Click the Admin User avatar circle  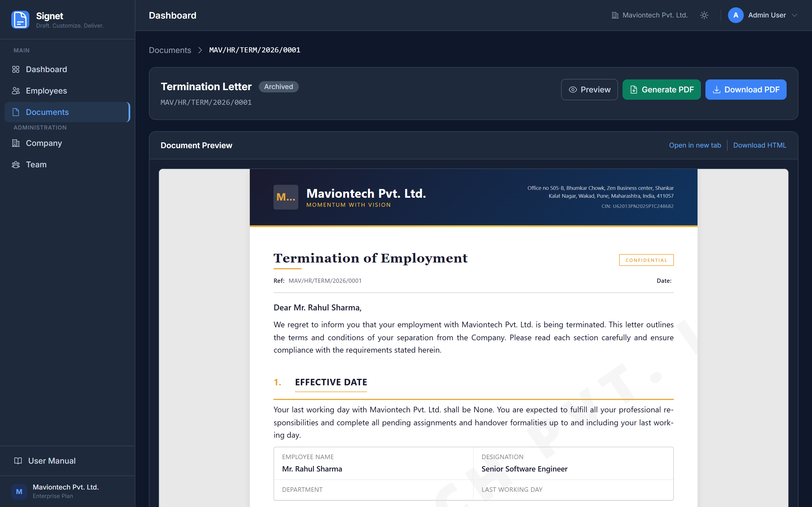pos(736,15)
